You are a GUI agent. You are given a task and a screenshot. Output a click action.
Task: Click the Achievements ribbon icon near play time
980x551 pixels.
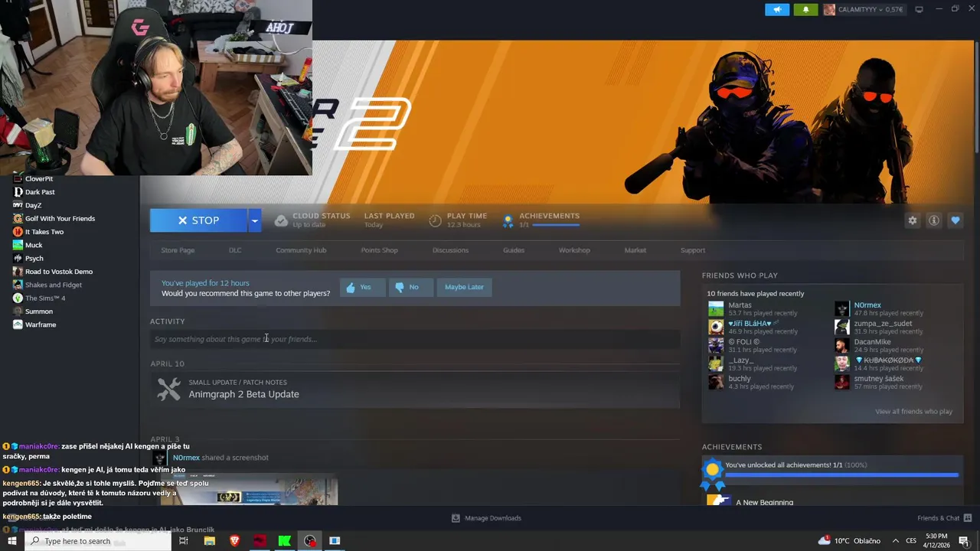pos(507,221)
